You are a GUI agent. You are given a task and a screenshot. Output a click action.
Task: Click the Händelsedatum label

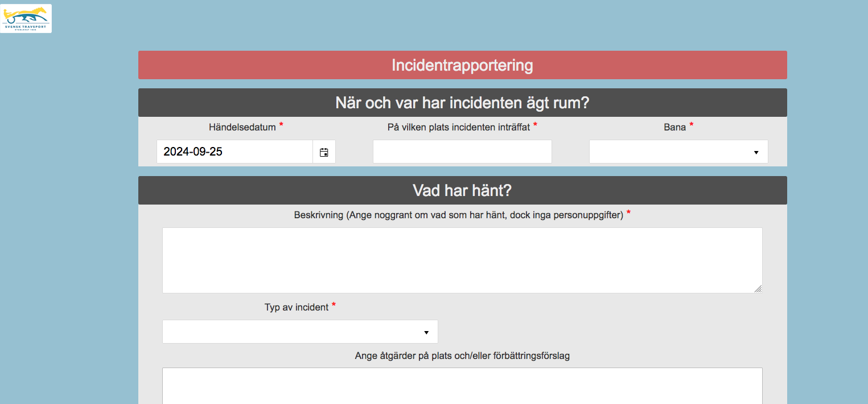(x=242, y=127)
